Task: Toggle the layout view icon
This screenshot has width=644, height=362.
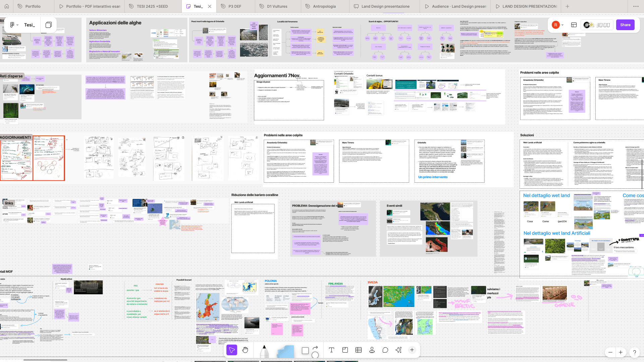Action: [x=574, y=25]
